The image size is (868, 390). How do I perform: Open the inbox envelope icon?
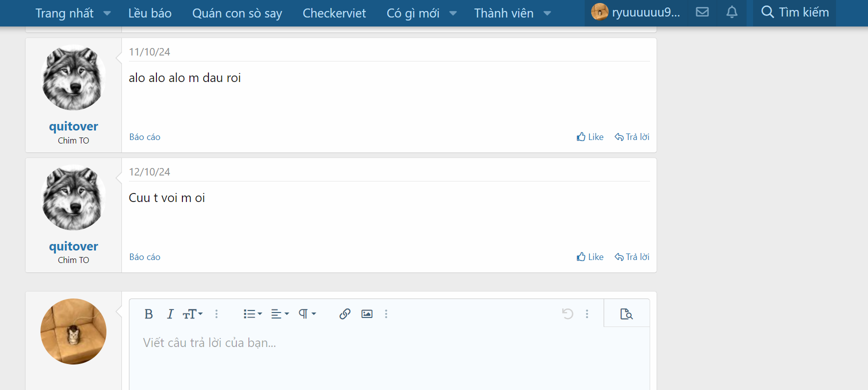pyautogui.click(x=702, y=12)
